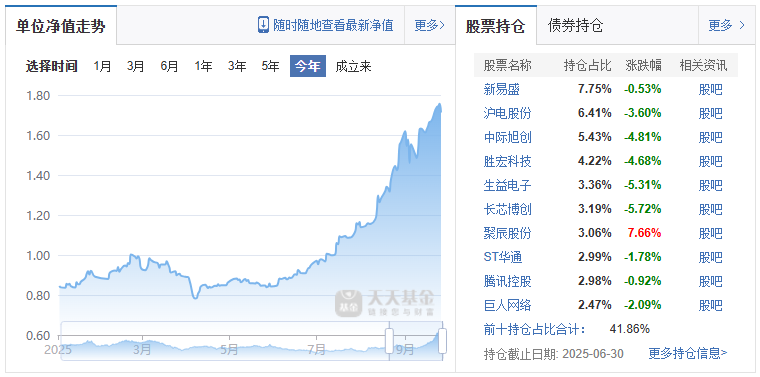Click 持仓截止日期 2025-06-30 text
The image size is (760, 377).
pyautogui.click(x=554, y=353)
